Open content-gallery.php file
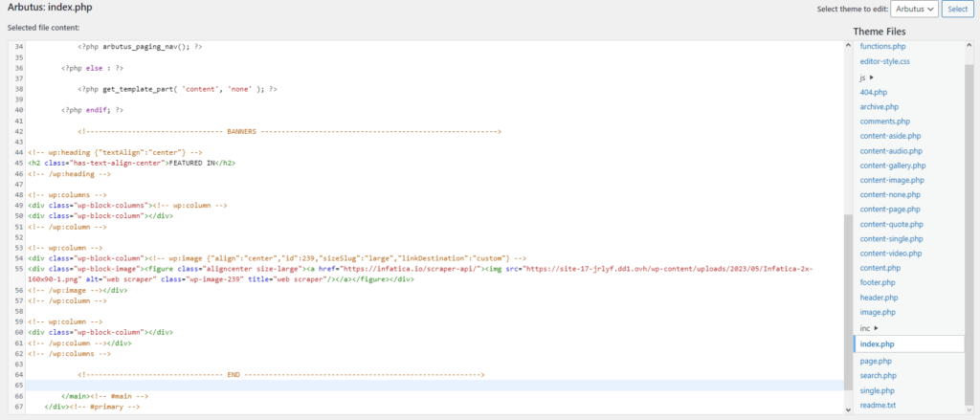Screen dimensions: 980x420 (893, 166)
